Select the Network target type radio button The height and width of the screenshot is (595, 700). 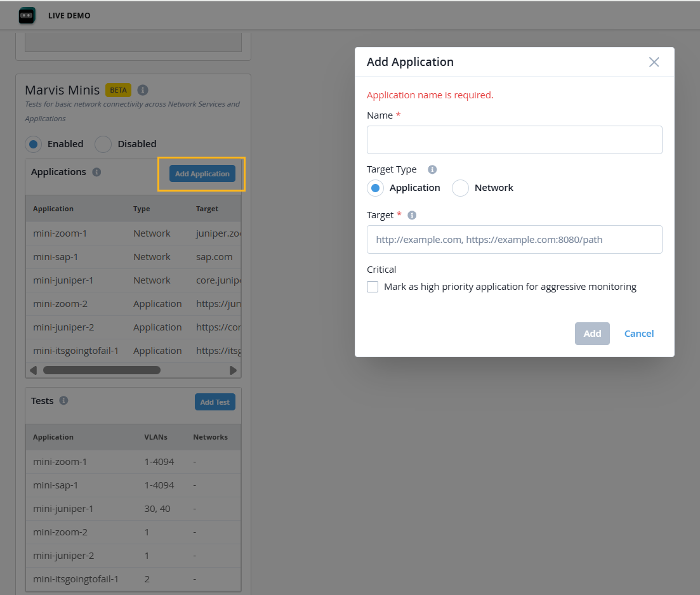point(460,188)
